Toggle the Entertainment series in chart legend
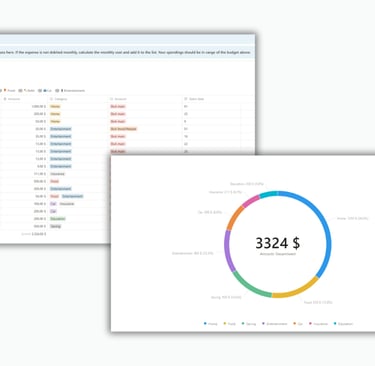Viewport: 375px width, 366px height. (275, 324)
